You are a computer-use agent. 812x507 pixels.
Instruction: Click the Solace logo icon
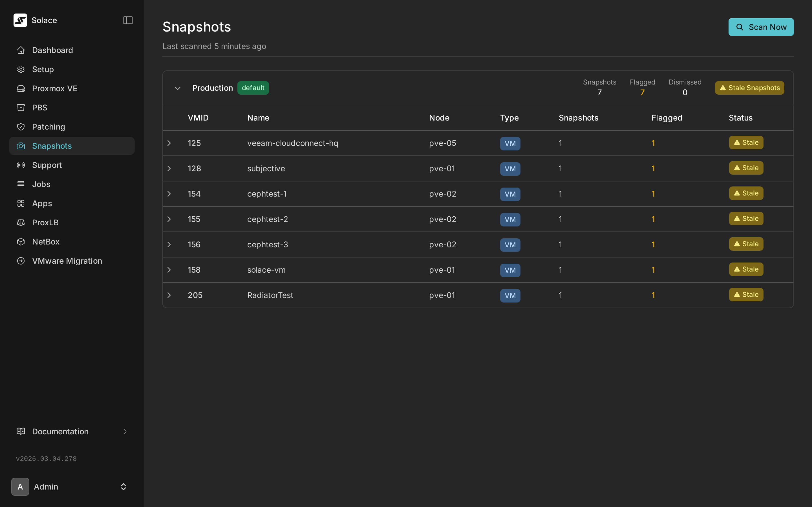coord(20,20)
